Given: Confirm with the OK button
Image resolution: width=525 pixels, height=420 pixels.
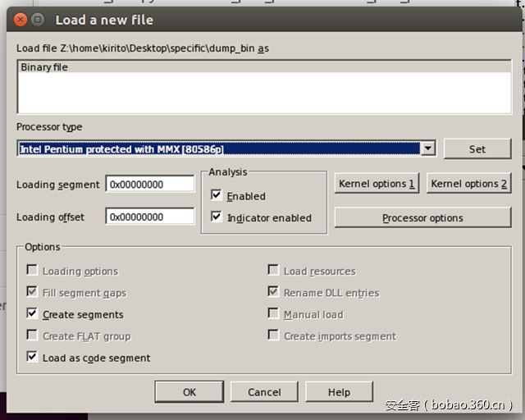Looking at the screenshot, I should tap(189, 392).
